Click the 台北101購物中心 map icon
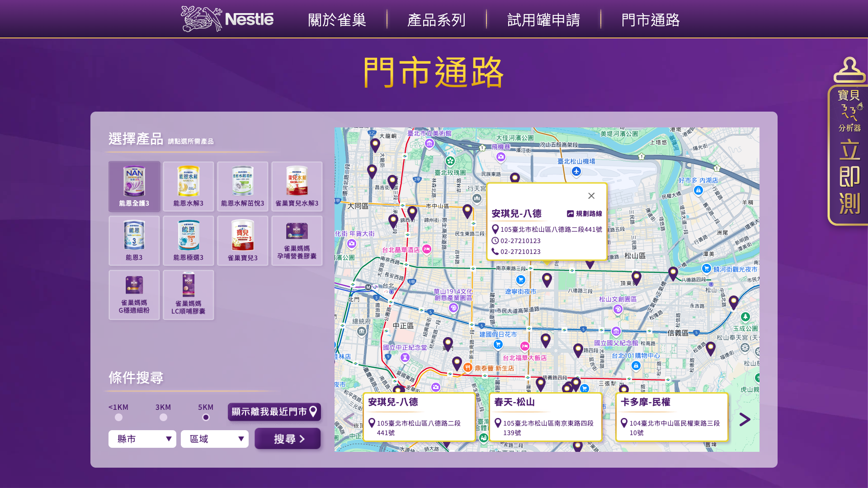This screenshot has width=868, height=488. [636, 366]
